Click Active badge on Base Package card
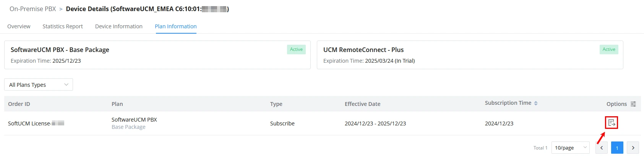 [296, 49]
